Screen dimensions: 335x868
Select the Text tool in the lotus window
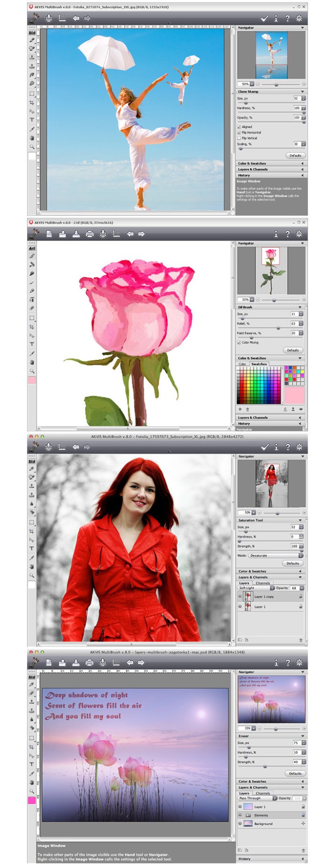pos(32,764)
